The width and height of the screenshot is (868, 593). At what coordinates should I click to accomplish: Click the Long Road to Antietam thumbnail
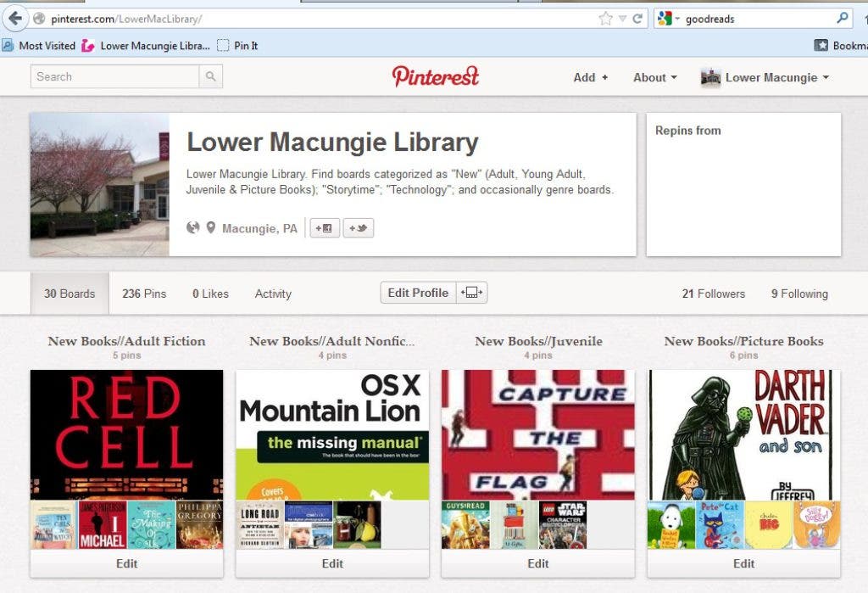[x=260, y=525]
